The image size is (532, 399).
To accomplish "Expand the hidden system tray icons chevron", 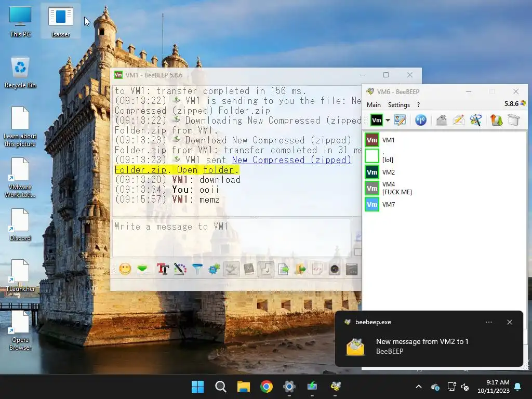I will click(x=419, y=387).
